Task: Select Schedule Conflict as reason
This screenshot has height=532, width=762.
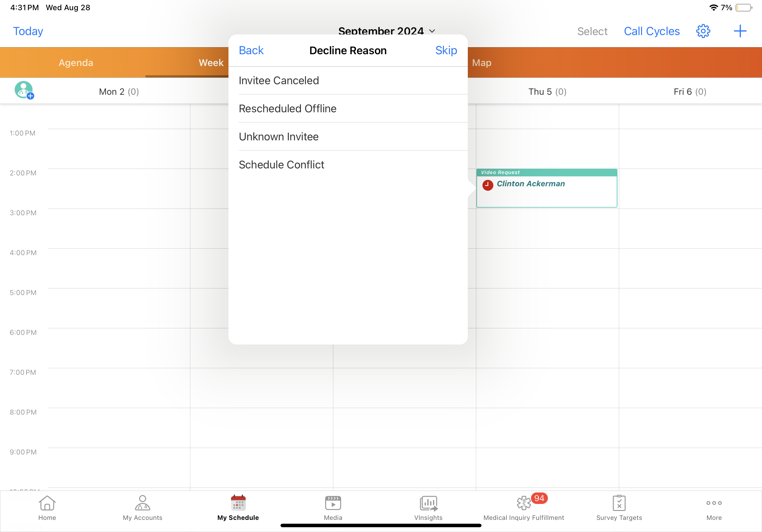Action: click(281, 165)
